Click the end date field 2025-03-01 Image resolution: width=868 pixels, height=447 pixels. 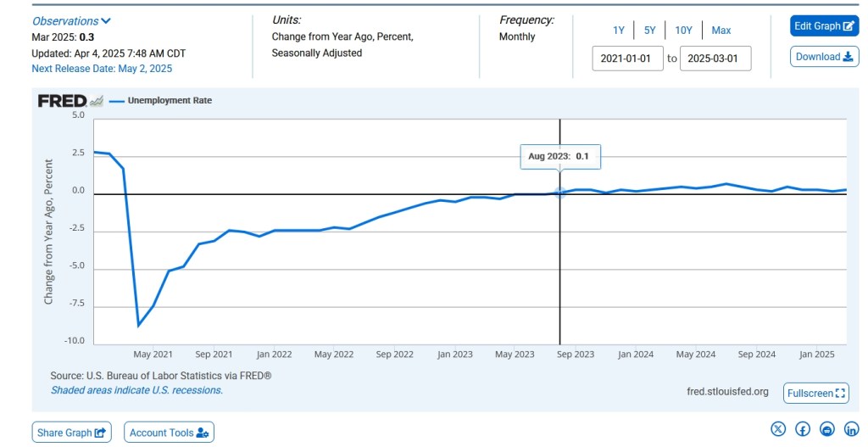(x=715, y=59)
